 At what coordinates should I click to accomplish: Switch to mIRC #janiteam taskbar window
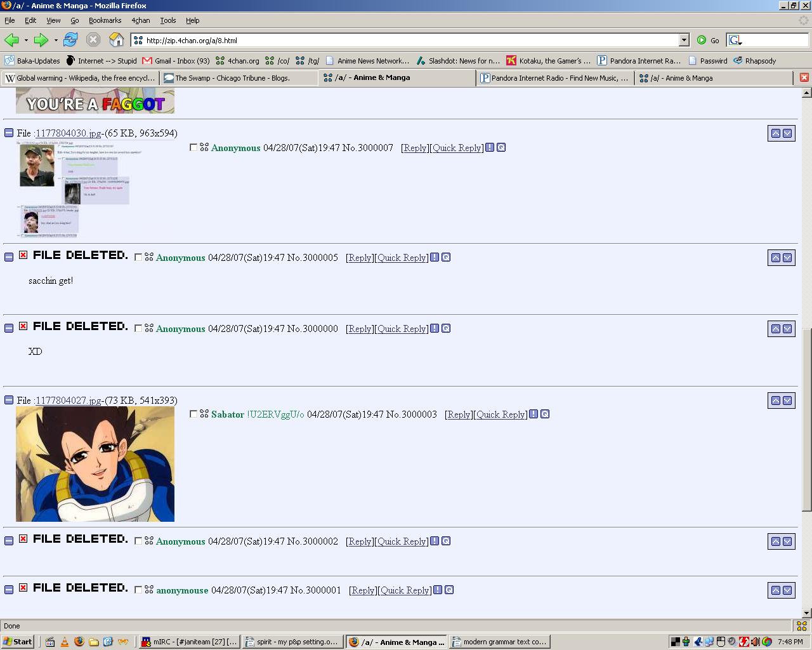(x=190, y=642)
